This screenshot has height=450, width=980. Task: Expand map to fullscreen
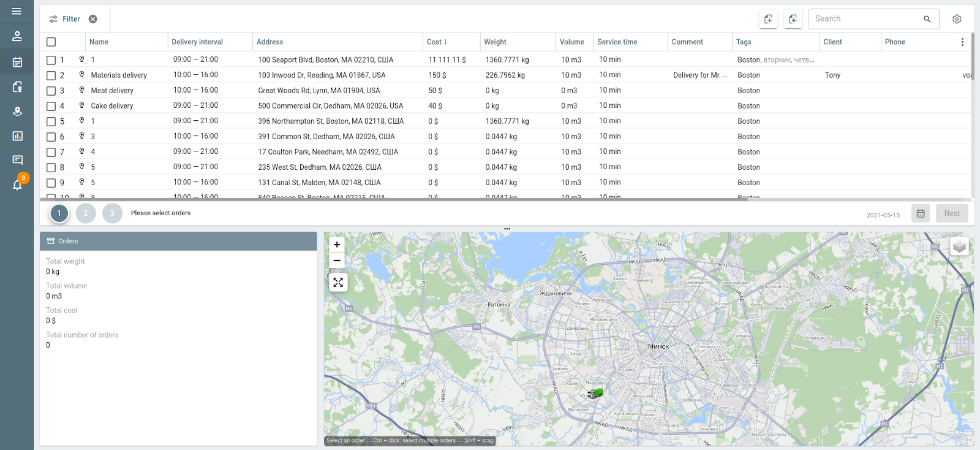coord(338,283)
